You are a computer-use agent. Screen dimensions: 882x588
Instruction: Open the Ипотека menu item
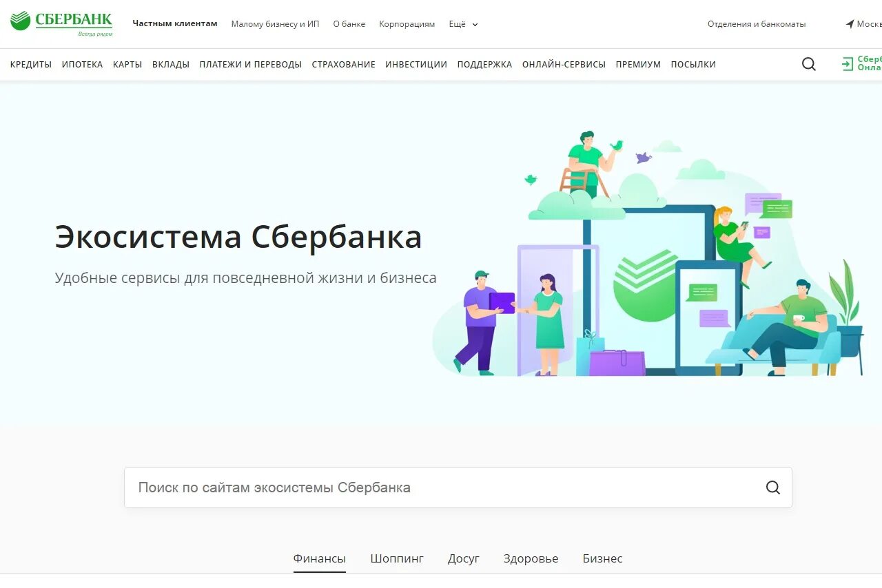tap(82, 64)
